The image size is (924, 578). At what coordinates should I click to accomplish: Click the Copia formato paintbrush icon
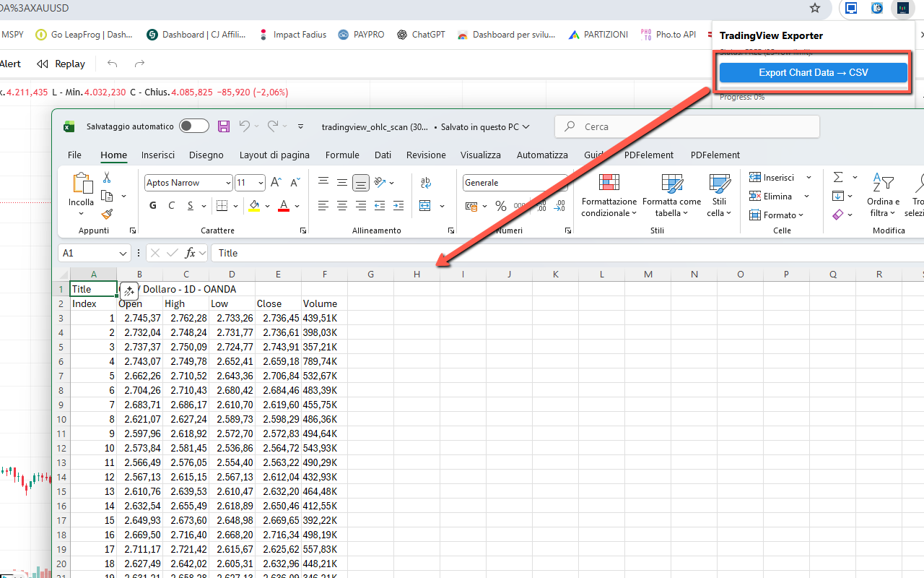(x=105, y=214)
